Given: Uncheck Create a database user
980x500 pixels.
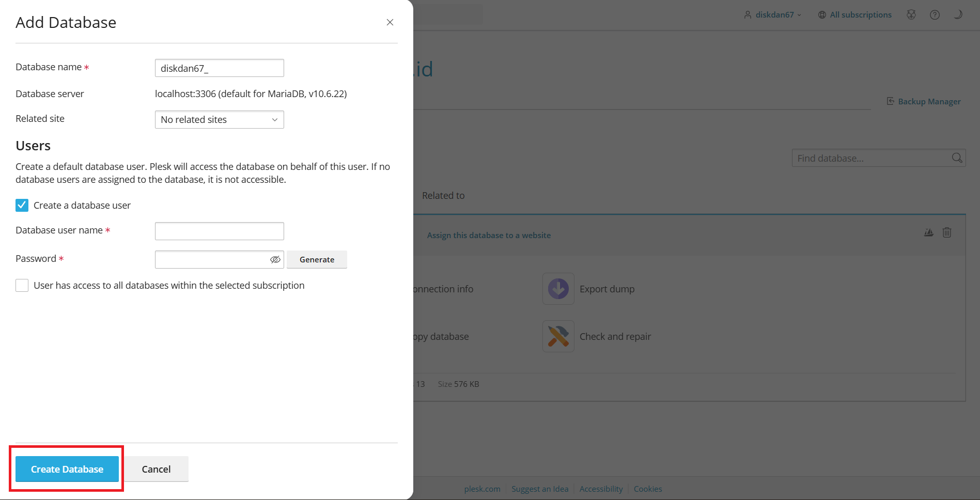Looking at the screenshot, I should tap(22, 206).
